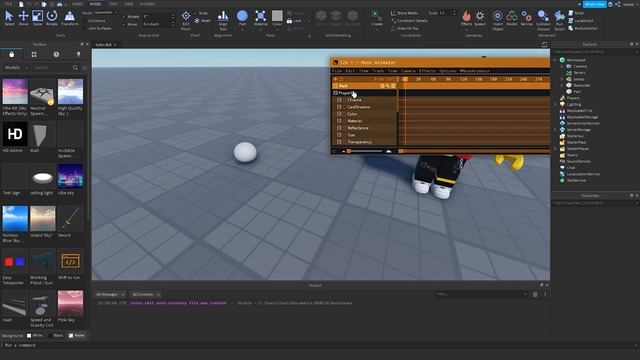Click the Output filter field

[x=481, y=294]
